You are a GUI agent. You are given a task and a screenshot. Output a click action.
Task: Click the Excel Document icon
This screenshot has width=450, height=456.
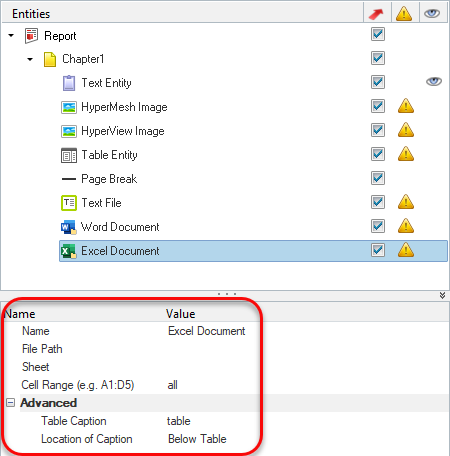click(x=68, y=251)
